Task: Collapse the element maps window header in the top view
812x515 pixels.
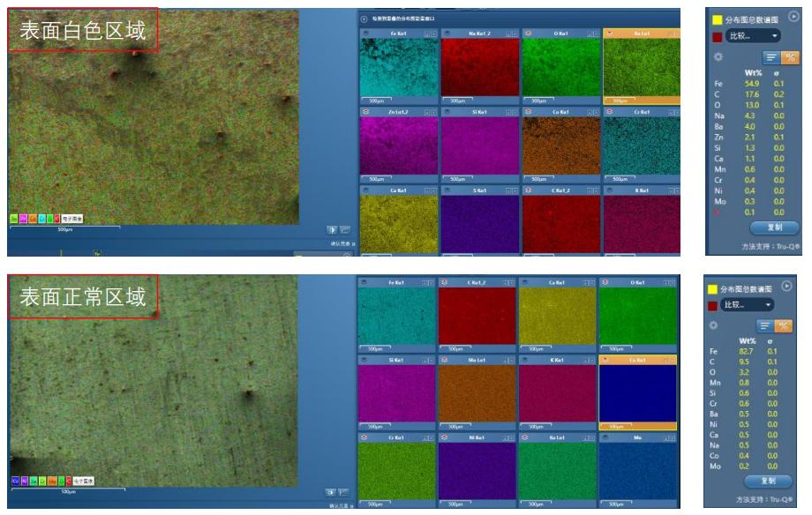Action: pos(365,18)
